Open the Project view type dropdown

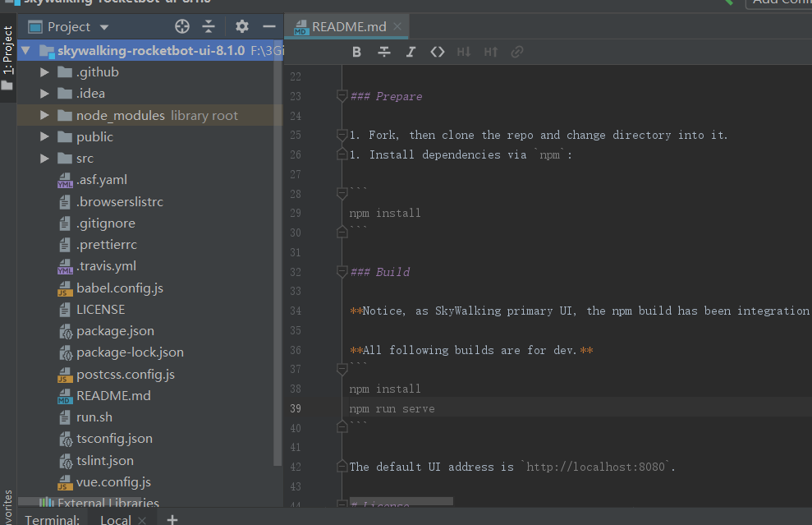click(104, 27)
